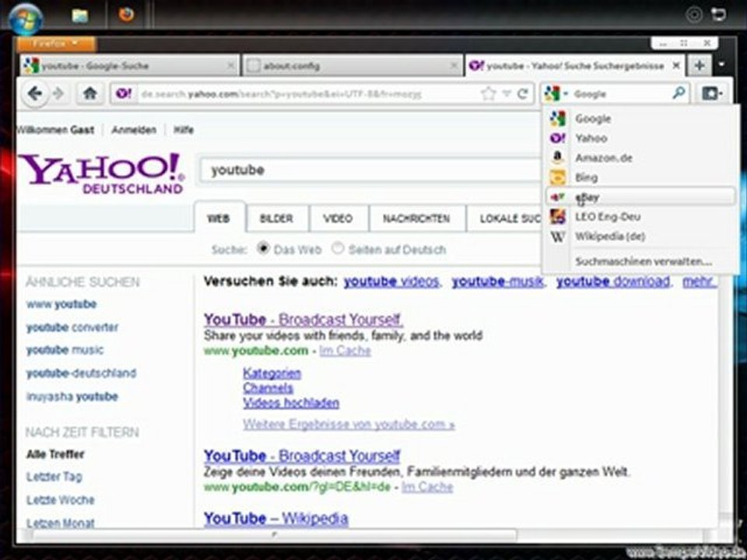Click the Home button icon
Image resolution: width=747 pixels, height=560 pixels.
90,93
